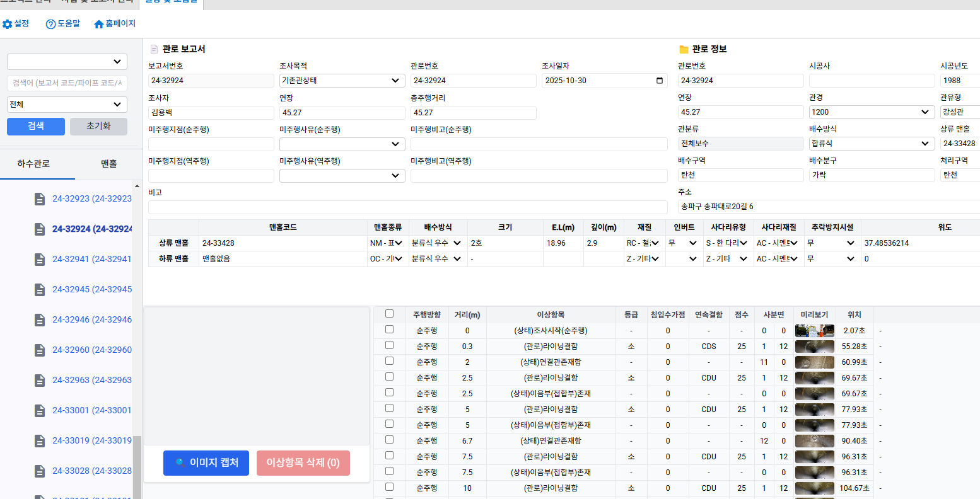Click document icon beside 24-33028
The image size is (980, 499).
point(40,471)
